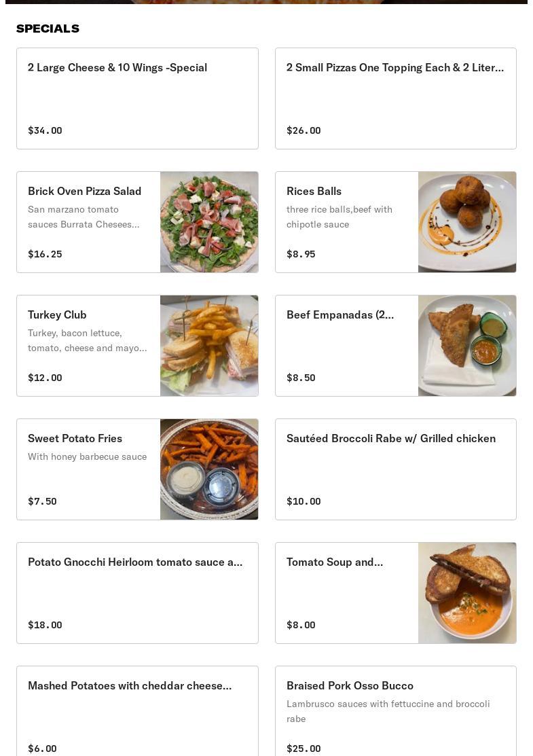Open the 2 Small Pizzas One Topping deal

coord(395,68)
